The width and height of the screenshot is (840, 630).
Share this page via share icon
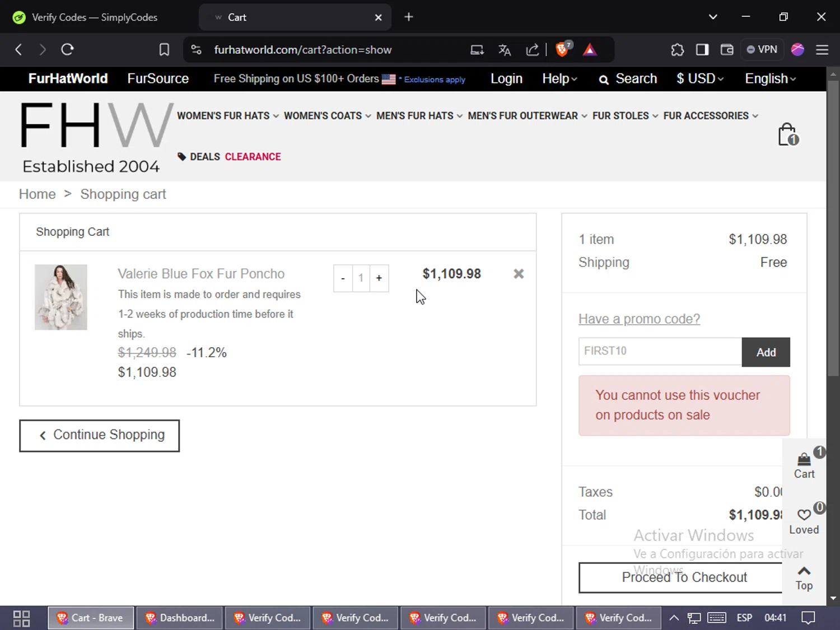(533, 50)
